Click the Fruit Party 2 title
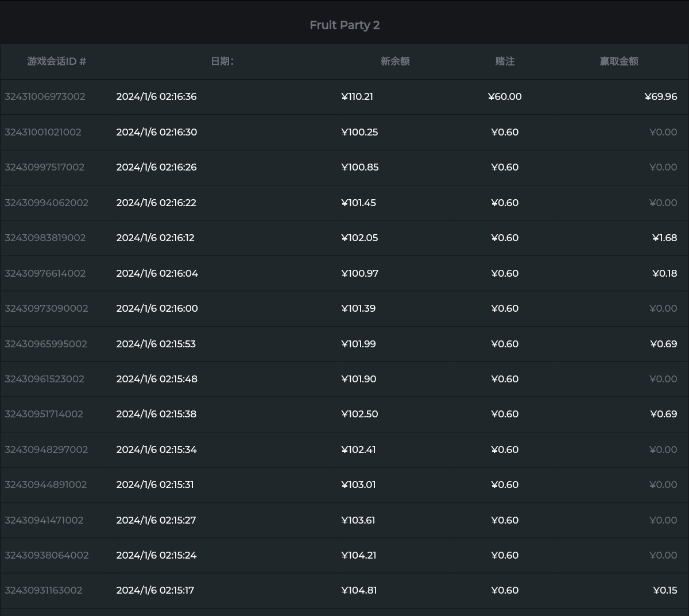689x616 pixels. click(x=344, y=25)
